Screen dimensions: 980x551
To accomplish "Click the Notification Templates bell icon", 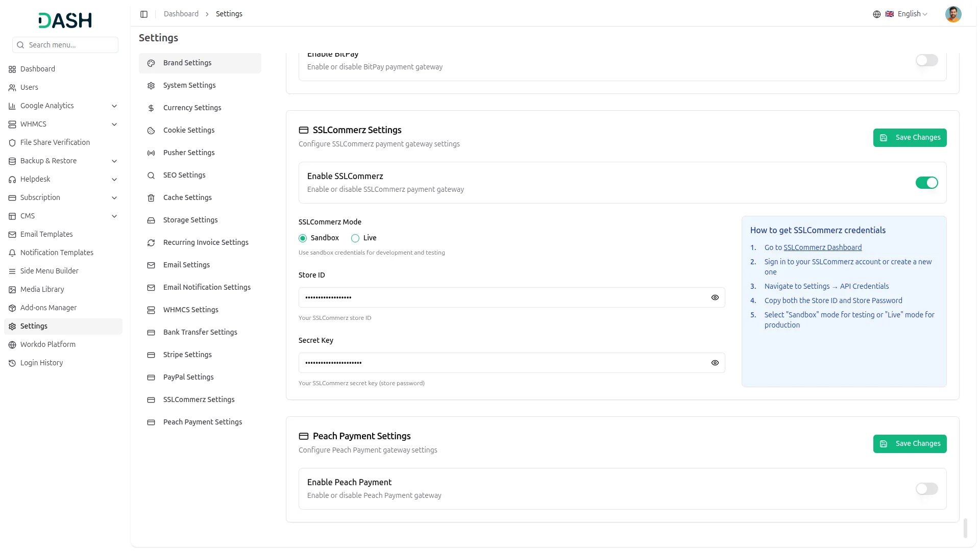I will [x=12, y=253].
